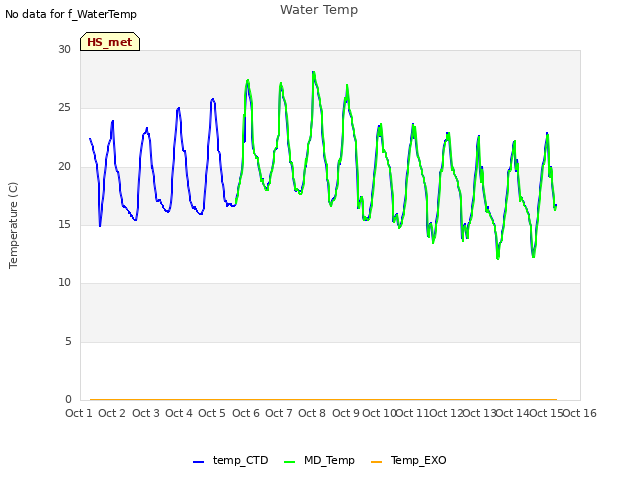Click the Oct 6 x-axis label
The height and width of the screenshot is (480, 640).
(x=246, y=413)
